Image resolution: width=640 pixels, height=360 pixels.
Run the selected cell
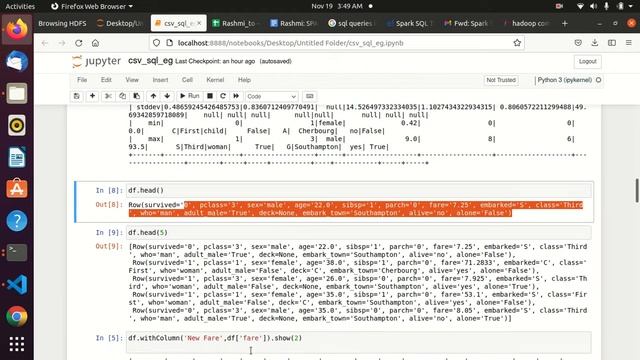click(190, 96)
